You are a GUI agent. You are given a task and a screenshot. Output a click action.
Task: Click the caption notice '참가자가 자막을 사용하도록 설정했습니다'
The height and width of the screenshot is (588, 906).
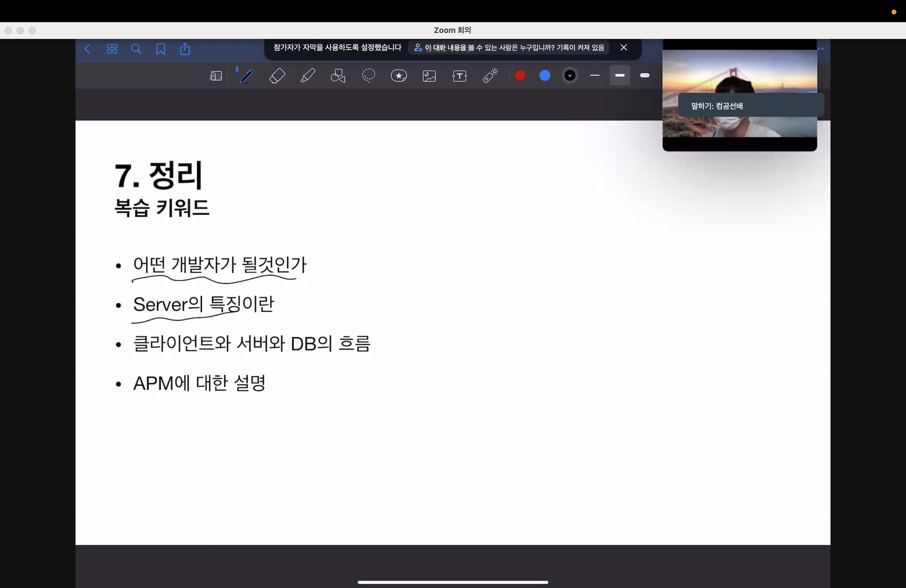point(337,48)
